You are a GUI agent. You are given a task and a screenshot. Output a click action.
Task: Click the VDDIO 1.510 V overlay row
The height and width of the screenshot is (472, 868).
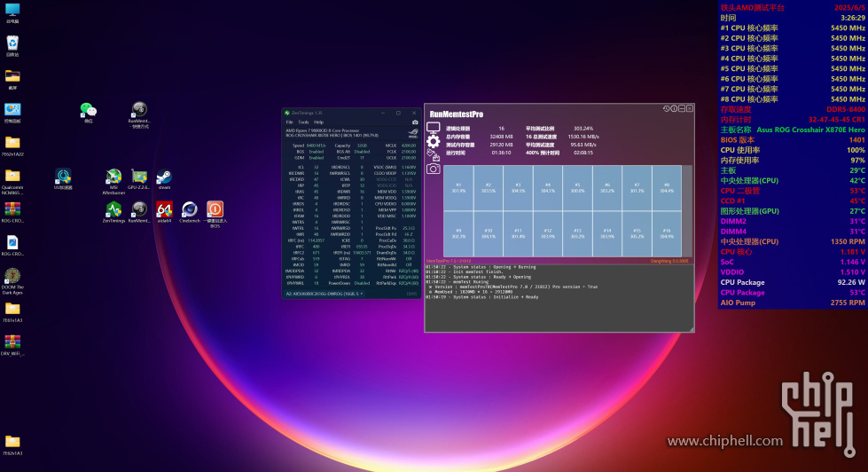click(x=792, y=272)
